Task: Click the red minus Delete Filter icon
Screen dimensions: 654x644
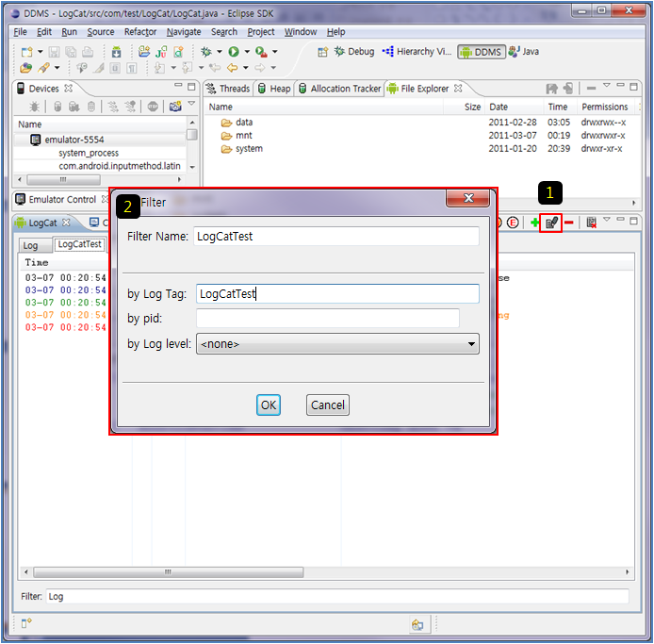Action: click(568, 223)
